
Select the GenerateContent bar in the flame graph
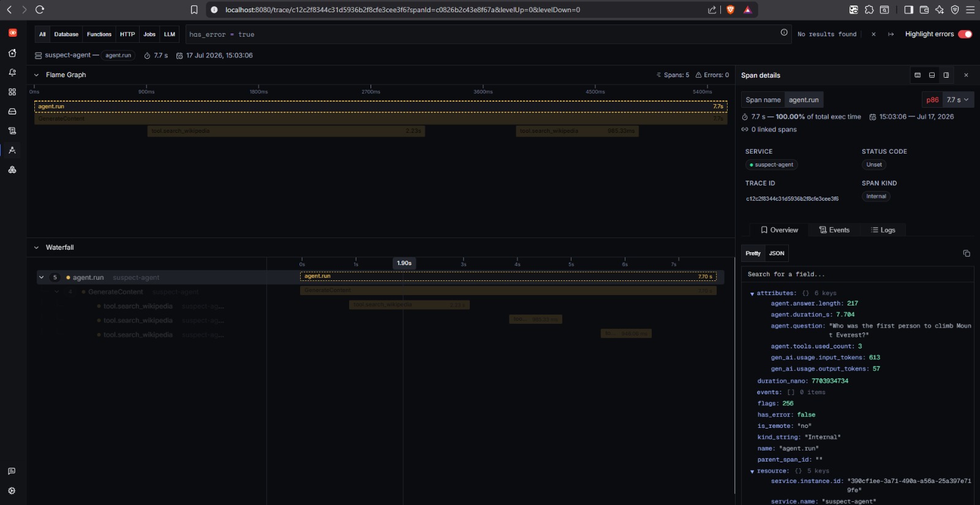(x=380, y=119)
